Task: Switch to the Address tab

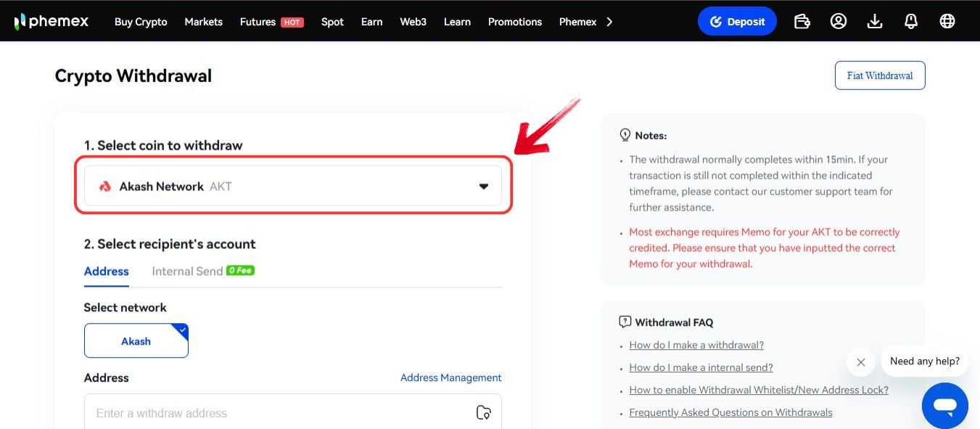Action: click(106, 271)
